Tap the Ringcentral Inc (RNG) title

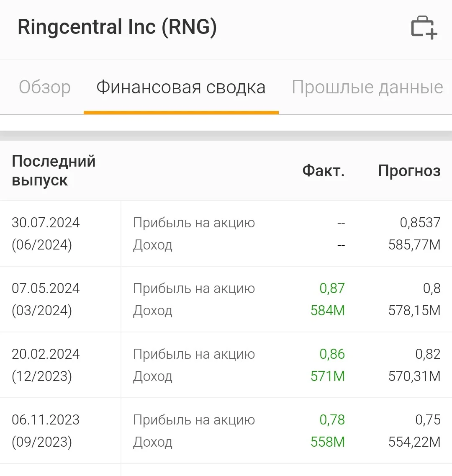click(x=117, y=27)
